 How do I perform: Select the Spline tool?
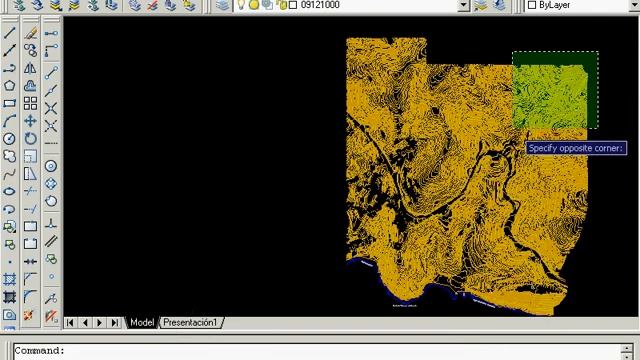(x=9, y=174)
